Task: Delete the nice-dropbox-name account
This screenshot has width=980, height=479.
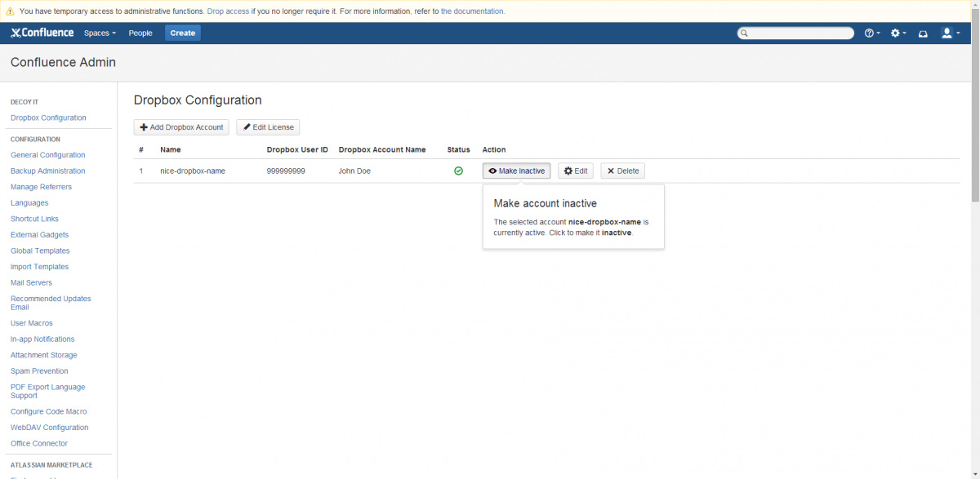Action: tap(623, 171)
